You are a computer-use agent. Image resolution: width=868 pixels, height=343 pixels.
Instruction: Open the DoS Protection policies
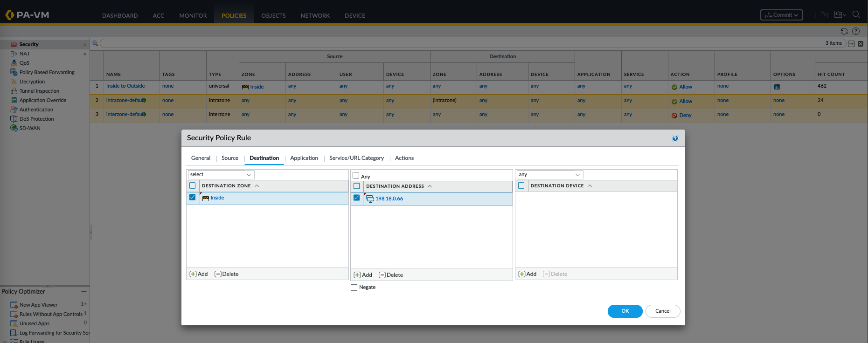(36, 119)
